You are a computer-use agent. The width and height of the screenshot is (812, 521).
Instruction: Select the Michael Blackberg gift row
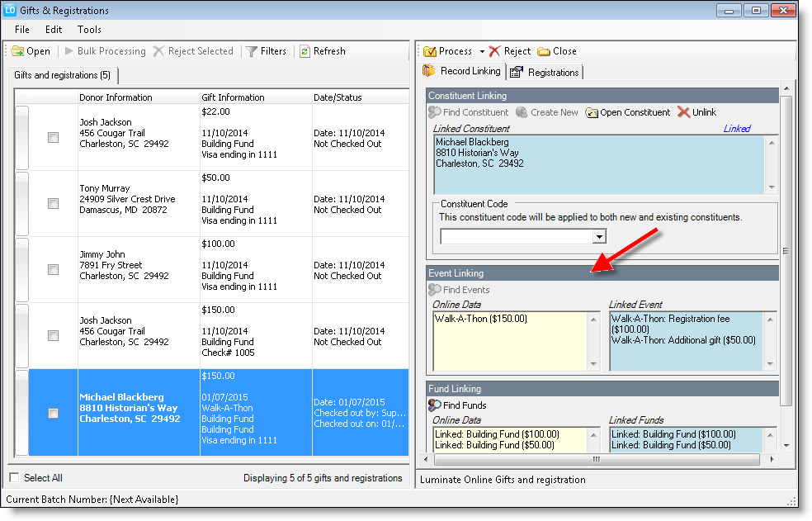click(x=130, y=408)
